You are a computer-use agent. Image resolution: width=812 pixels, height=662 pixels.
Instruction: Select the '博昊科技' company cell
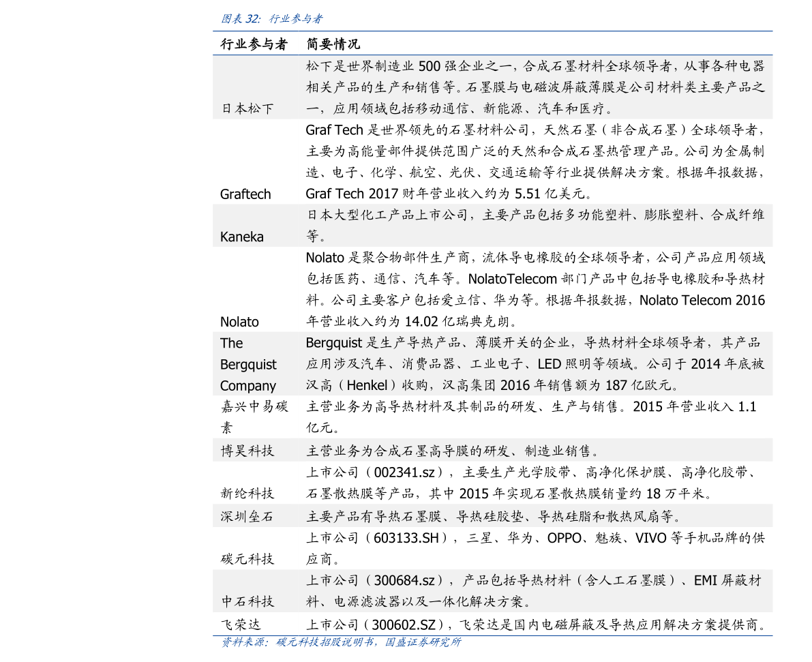pyautogui.click(x=247, y=451)
